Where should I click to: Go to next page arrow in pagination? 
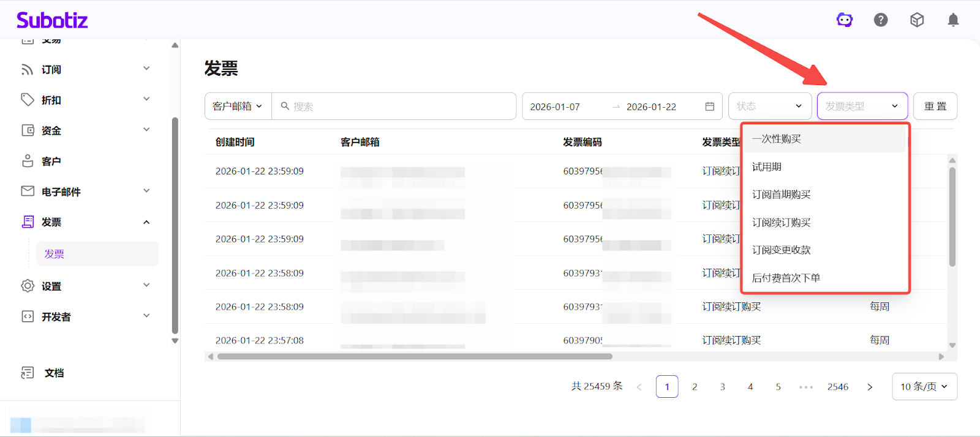point(870,387)
